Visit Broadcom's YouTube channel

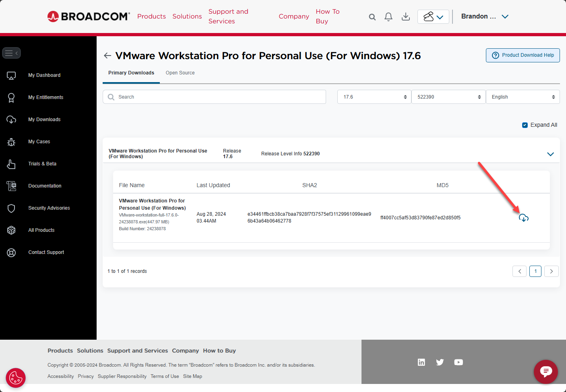[x=459, y=362]
